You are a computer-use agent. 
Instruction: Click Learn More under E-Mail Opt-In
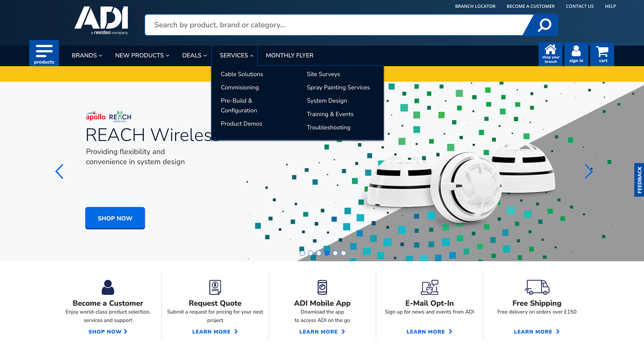[x=430, y=332]
